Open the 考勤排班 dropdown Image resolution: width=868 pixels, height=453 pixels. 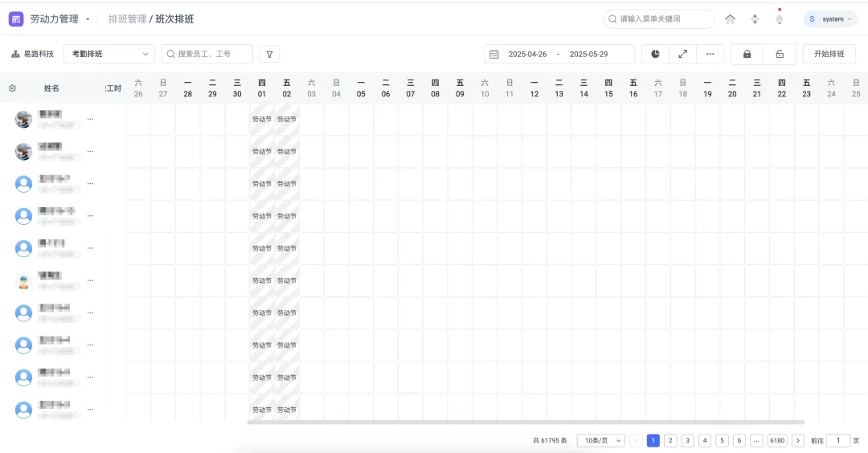[x=108, y=54]
